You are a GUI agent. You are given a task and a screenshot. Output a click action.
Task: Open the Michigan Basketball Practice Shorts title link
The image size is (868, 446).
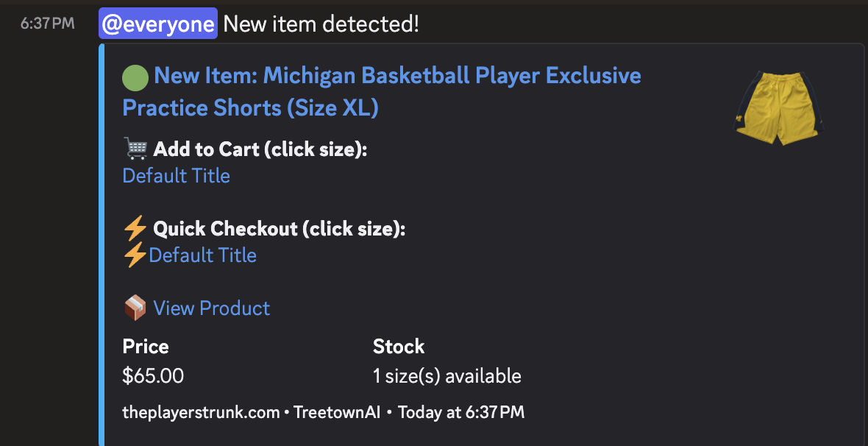click(381, 91)
